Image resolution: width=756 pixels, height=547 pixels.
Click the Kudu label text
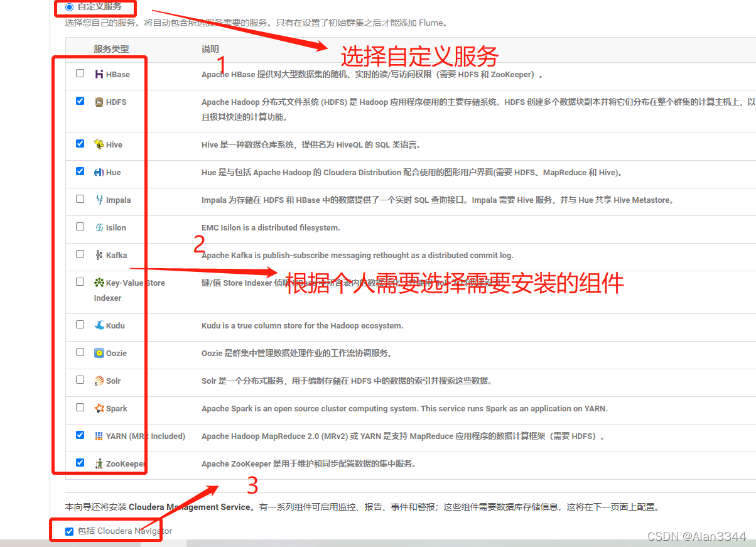pyautogui.click(x=116, y=325)
